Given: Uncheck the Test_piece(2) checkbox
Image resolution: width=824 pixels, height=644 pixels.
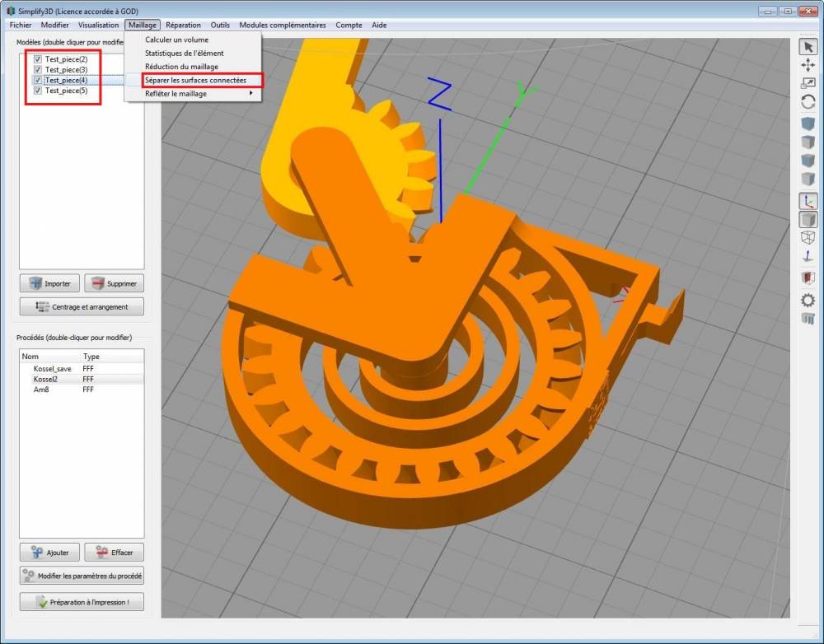Looking at the screenshot, I should click(x=37, y=59).
